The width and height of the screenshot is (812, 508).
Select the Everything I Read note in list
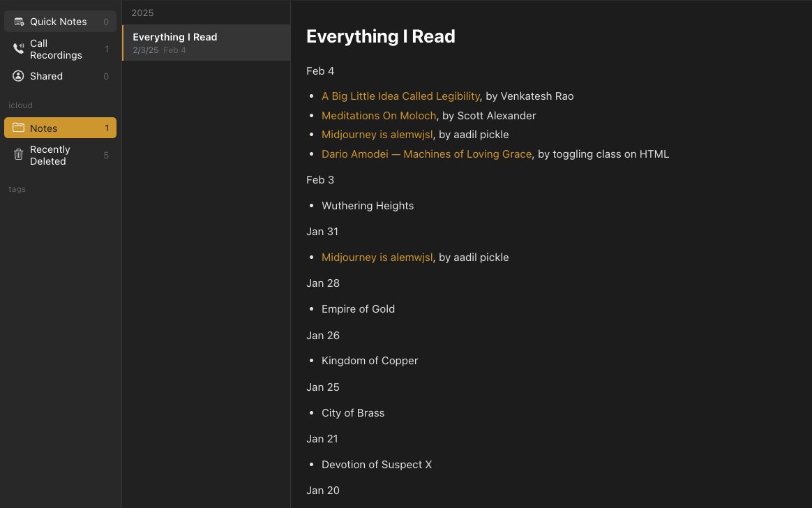206,43
